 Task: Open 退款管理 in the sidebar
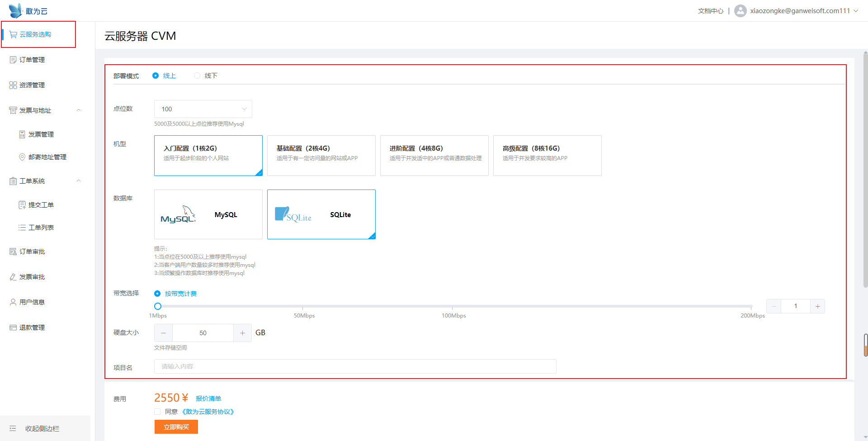[x=32, y=327]
